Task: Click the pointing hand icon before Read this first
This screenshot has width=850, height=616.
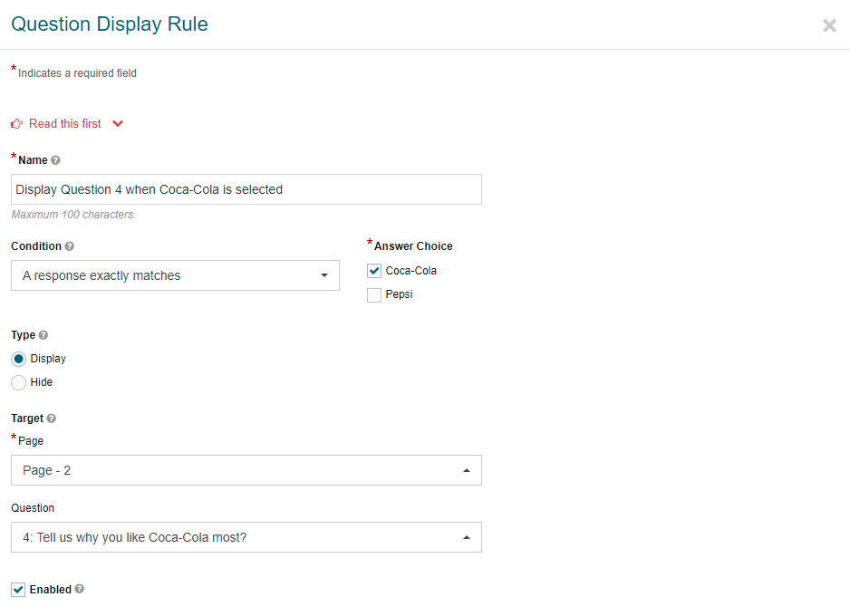Action: (x=17, y=124)
